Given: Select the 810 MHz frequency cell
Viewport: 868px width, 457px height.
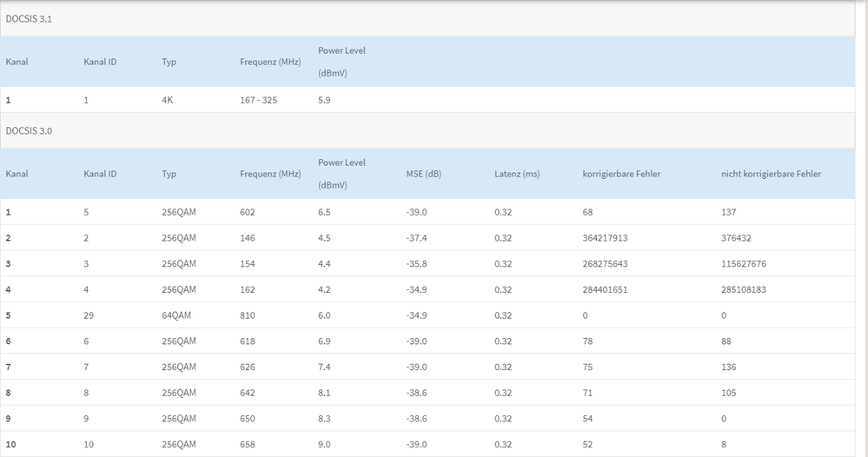Looking at the screenshot, I should 248,315.
